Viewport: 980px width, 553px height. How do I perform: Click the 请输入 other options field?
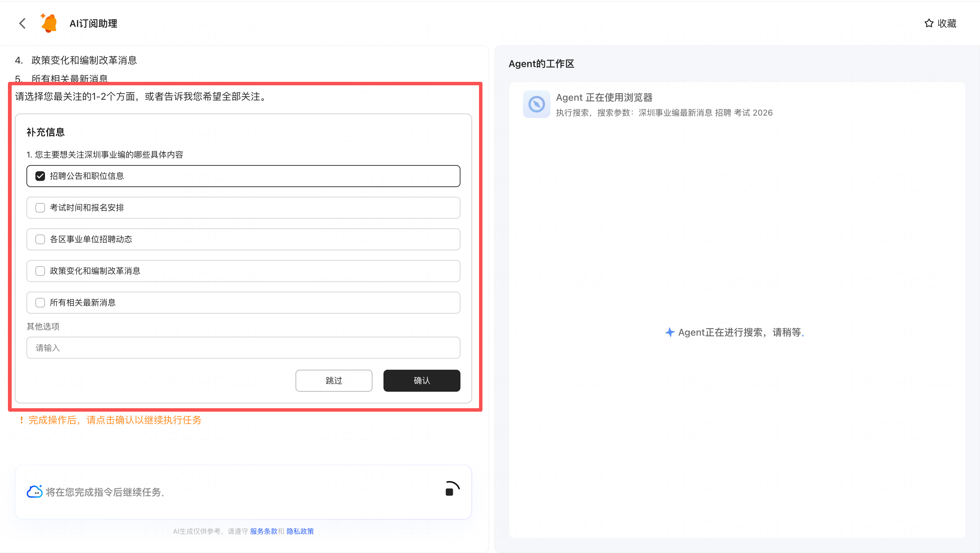tap(243, 348)
